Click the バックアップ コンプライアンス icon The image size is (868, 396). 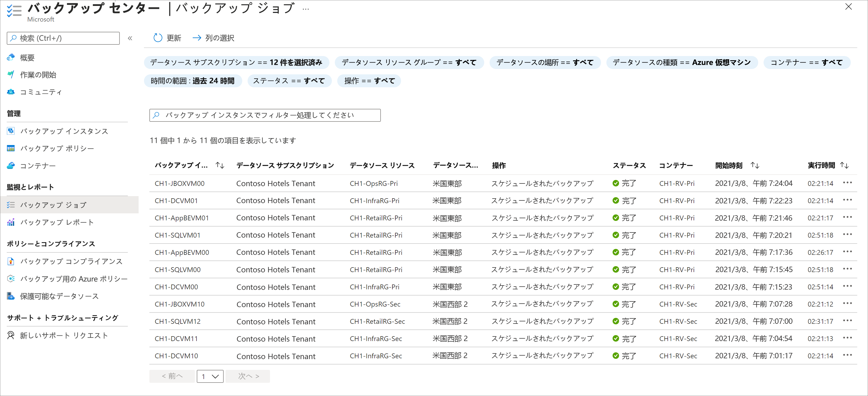11,261
